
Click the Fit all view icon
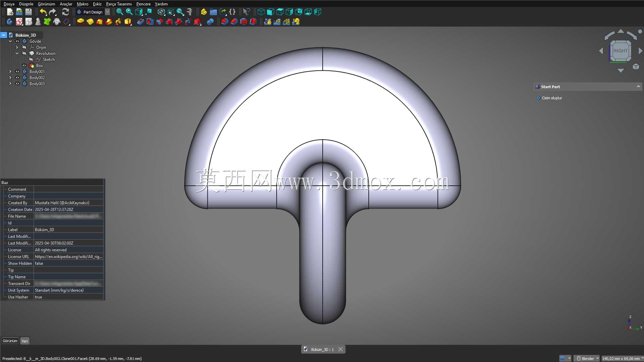(x=120, y=12)
